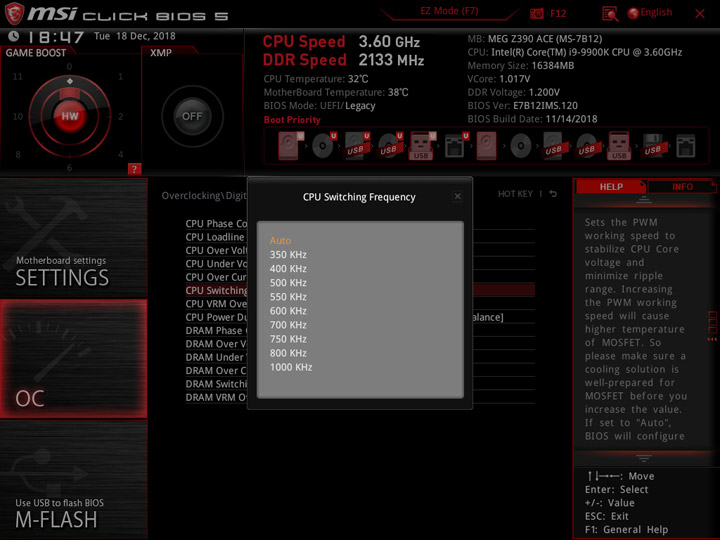720x540 pixels.
Task: Pick 800 KHz from the list
Action: pos(288,353)
